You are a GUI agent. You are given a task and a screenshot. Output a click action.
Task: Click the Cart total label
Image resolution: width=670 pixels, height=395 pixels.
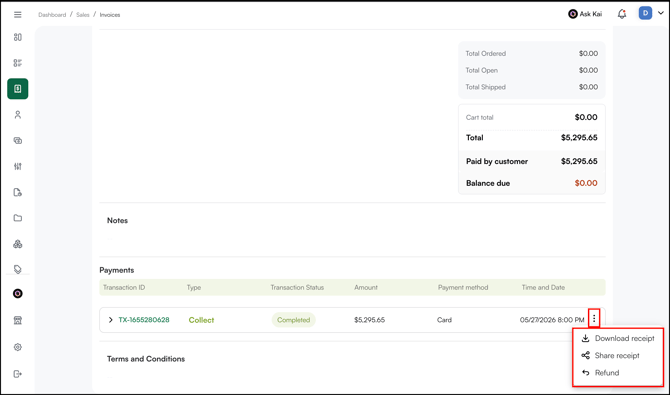479,117
